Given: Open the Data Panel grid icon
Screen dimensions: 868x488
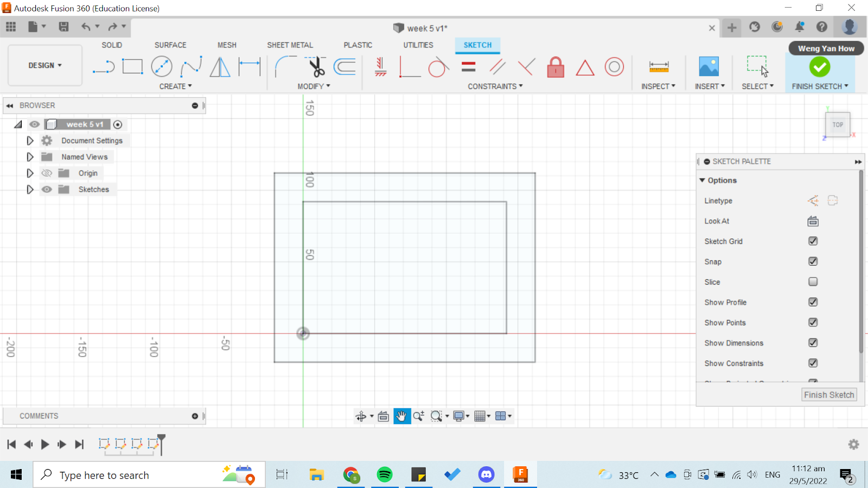Looking at the screenshot, I should [11, 27].
